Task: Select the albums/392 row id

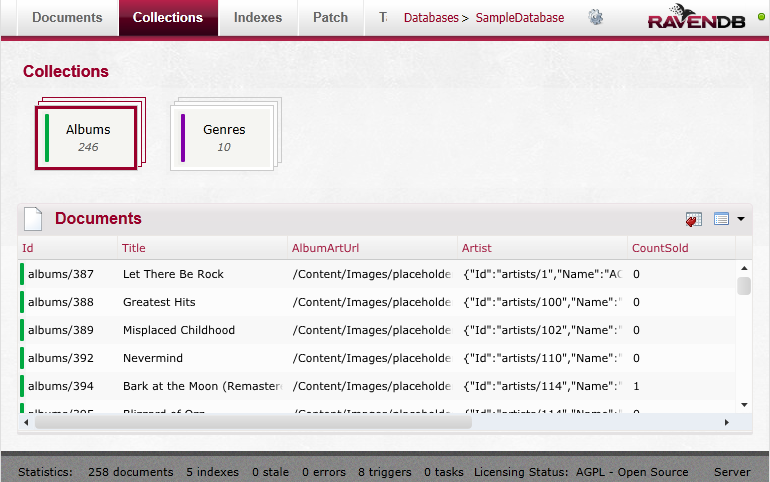Action: pos(61,358)
